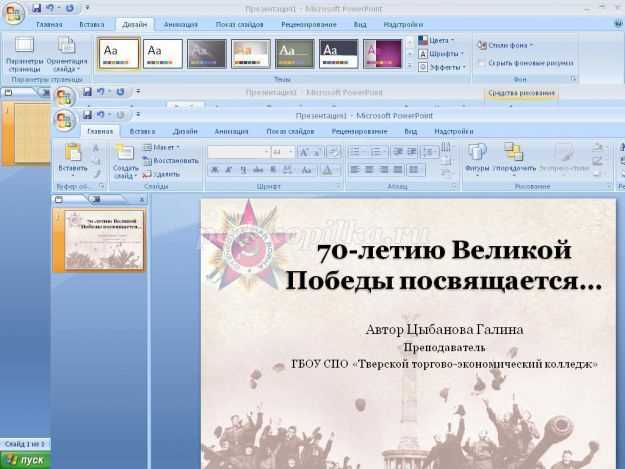Click Параметры страницы in the back Design window
The width and height of the screenshot is (625, 469).
coord(24,55)
